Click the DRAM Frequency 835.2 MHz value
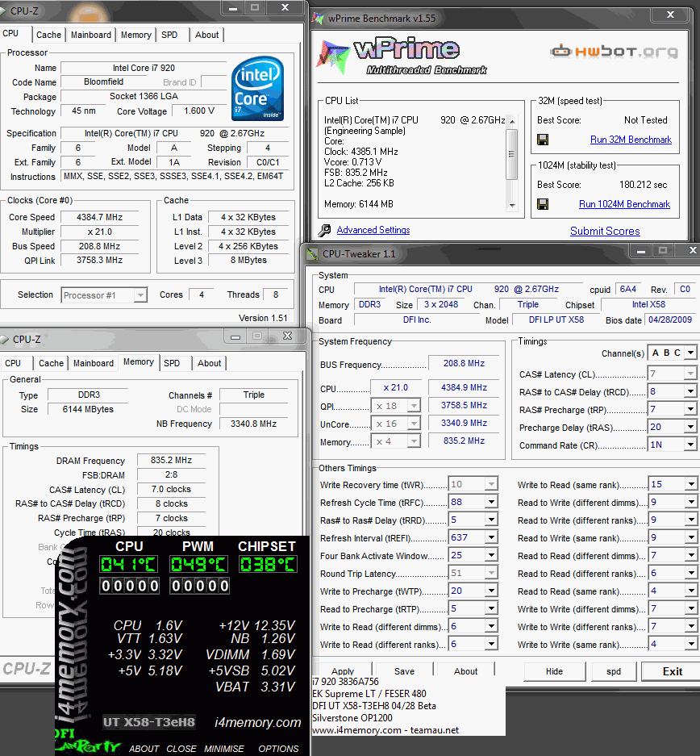This screenshot has width=700, height=756. [x=171, y=461]
